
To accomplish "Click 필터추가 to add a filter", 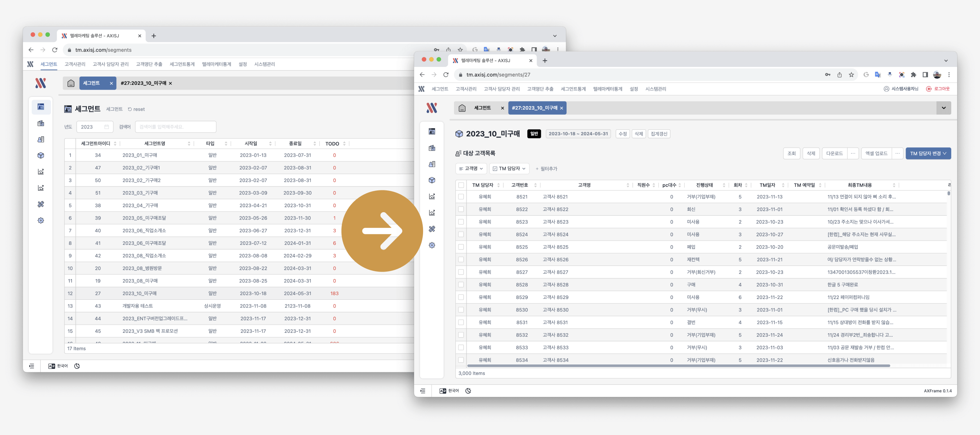I will 546,169.
